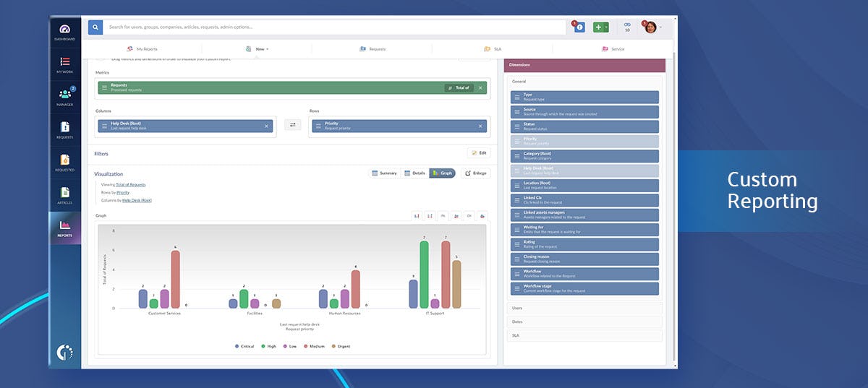
Task: Open dropdown arrow beside green plus button
Action: pyautogui.click(x=606, y=27)
